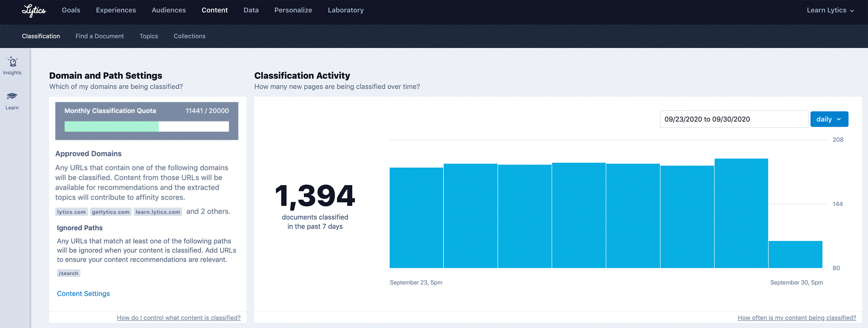Viewport: 868px width, 328px height.
Task: Click the 'and 2 others.' text
Action: pos(208,211)
